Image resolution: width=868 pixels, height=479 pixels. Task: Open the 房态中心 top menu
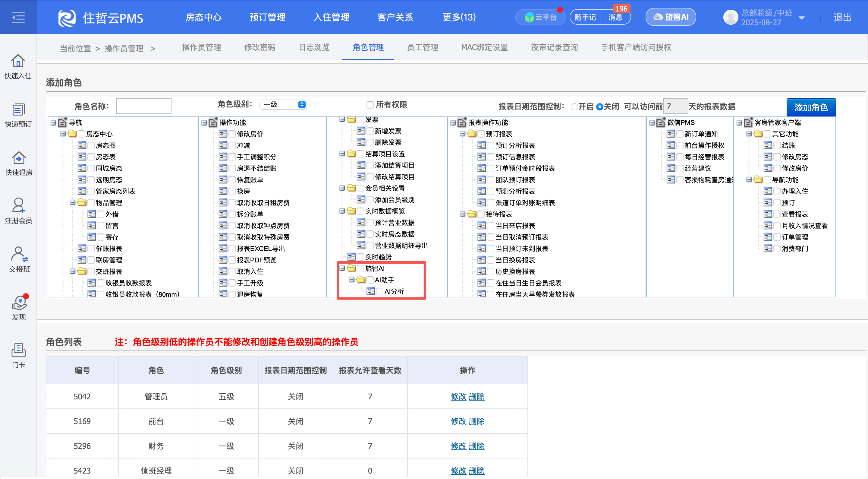[x=203, y=17]
